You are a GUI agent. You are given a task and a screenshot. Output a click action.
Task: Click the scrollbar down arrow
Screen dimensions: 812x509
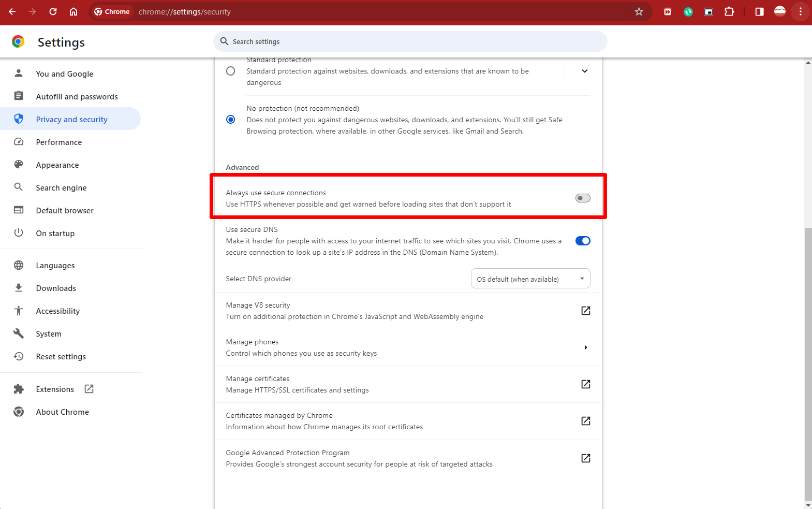point(808,504)
